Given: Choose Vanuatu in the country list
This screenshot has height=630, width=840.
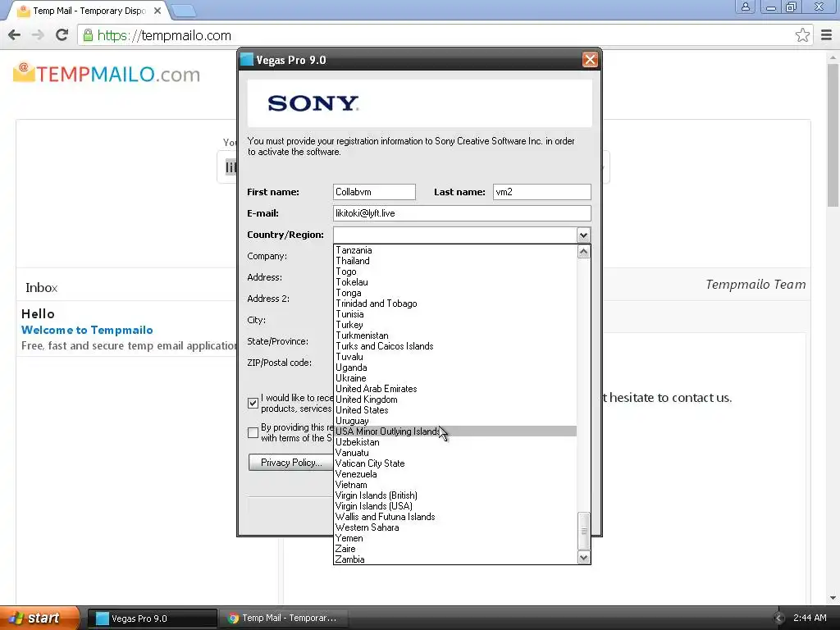Looking at the screenshot, I should (454, 453).
